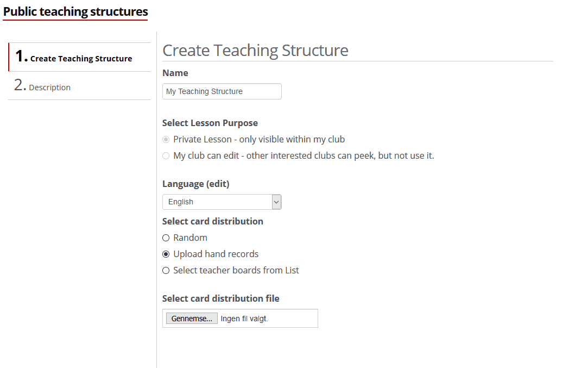This screenshot has width=588, height=368.
Task: Click the large step number 1
Action: (x=21, y=56)
